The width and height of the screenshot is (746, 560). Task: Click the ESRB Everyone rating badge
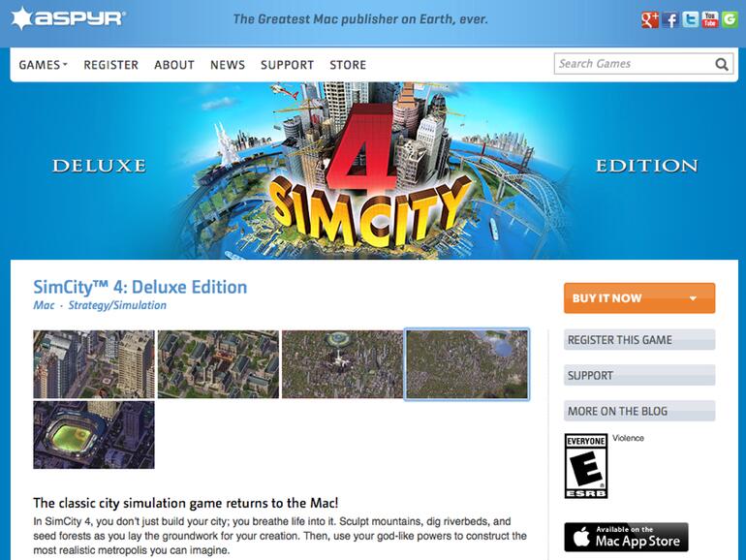(x=586, y=466)
